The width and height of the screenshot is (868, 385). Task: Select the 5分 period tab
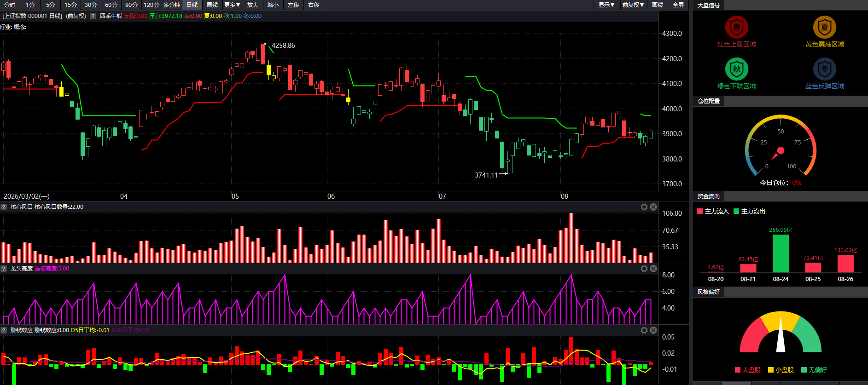pos(51,5)
